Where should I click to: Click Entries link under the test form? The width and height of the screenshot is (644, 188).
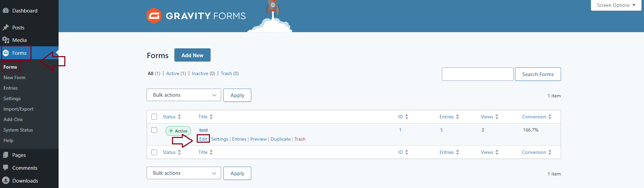click(239, 139)
